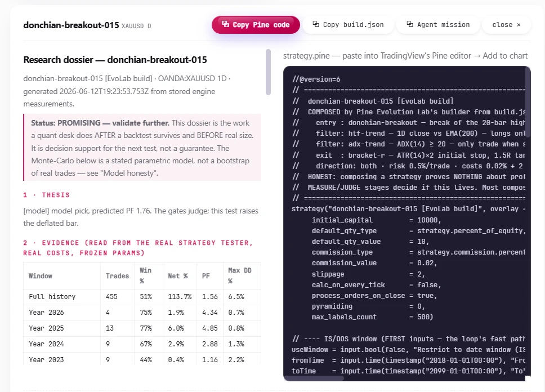545x392 pixels.
Task: Click the 2 · EVIDENCE section heading
Action: [138, 248]
